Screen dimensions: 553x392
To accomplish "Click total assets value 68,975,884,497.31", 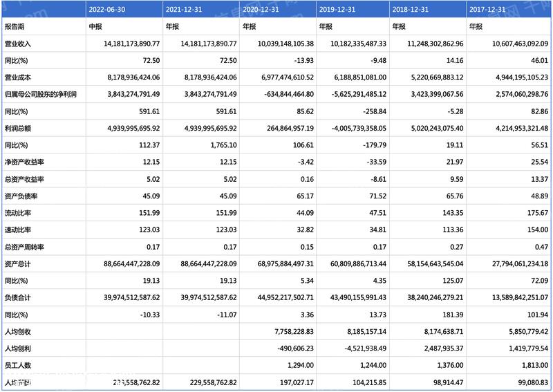I will pyautogui.click(x=285, y=263).
